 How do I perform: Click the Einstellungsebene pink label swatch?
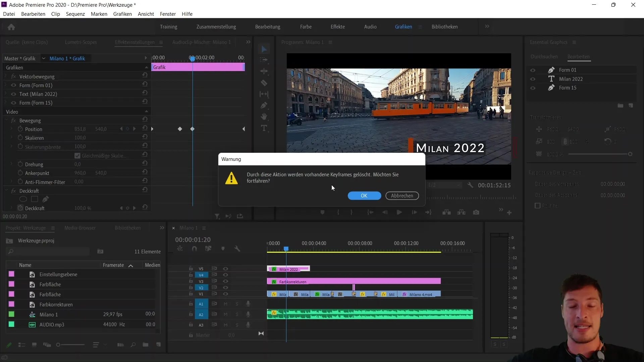11,274
